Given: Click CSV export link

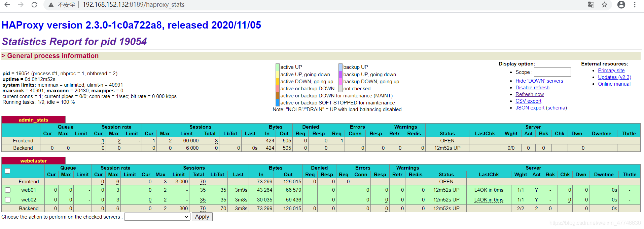Looking at the screenshot, I should pos(528,101).
